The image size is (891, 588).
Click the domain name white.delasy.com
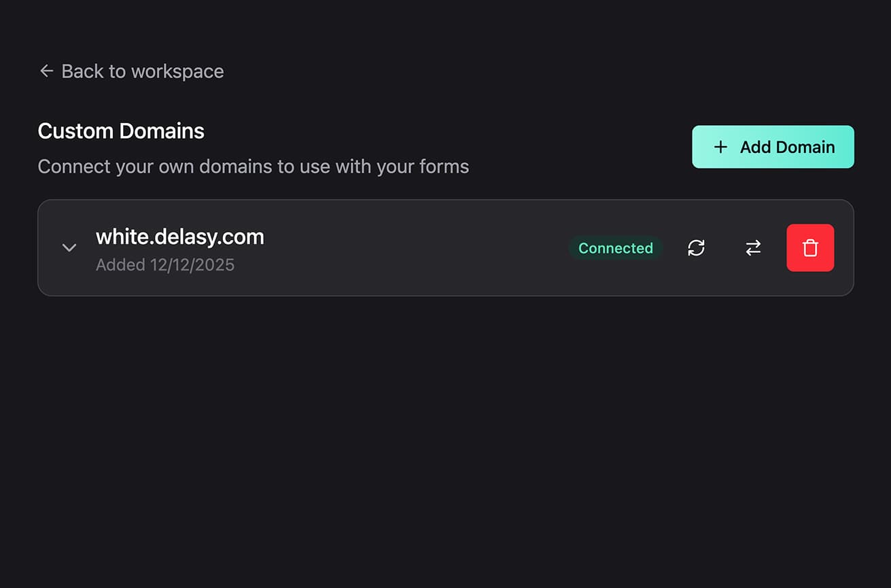180,237
